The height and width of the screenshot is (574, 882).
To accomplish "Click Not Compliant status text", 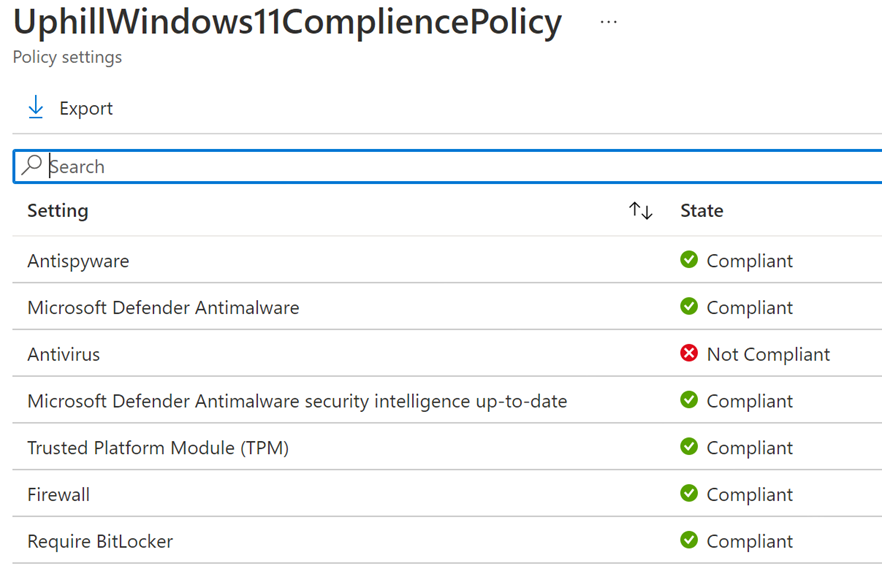I will [x=768, y=355].
